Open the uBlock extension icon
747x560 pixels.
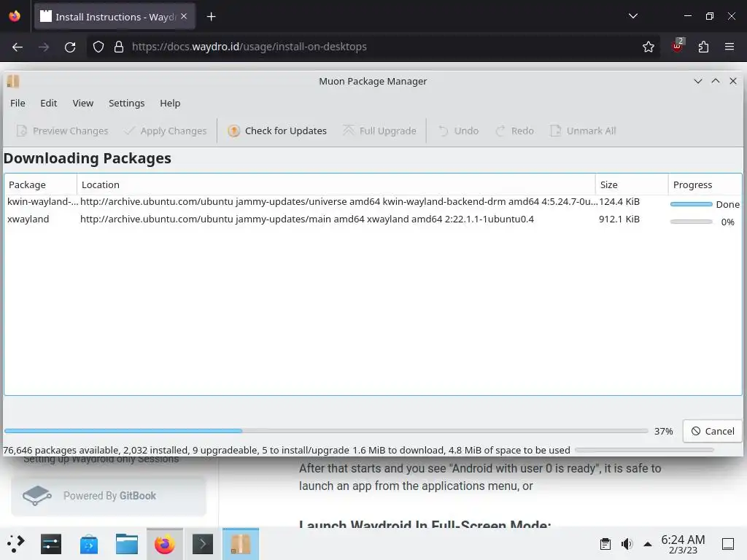coord(677,46)
